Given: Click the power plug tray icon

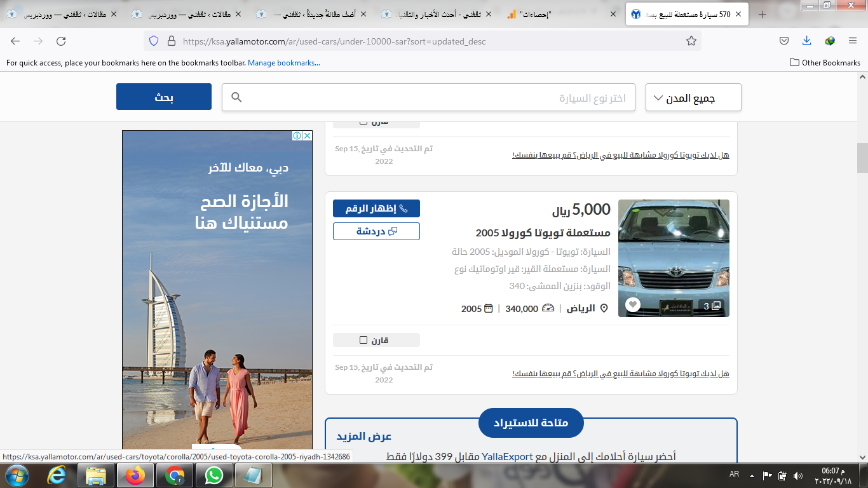Looking at the screenshot, I should (x=783, y=475).
